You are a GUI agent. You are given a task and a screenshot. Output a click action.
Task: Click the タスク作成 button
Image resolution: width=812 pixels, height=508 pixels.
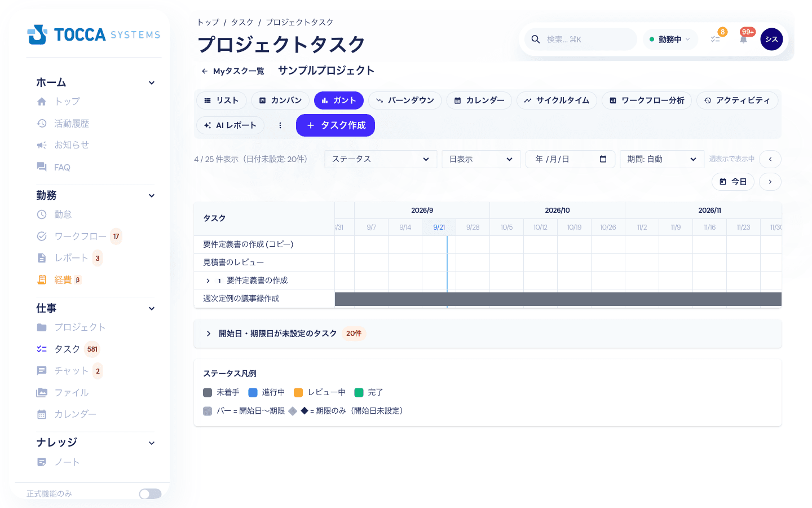pos(336,125)
